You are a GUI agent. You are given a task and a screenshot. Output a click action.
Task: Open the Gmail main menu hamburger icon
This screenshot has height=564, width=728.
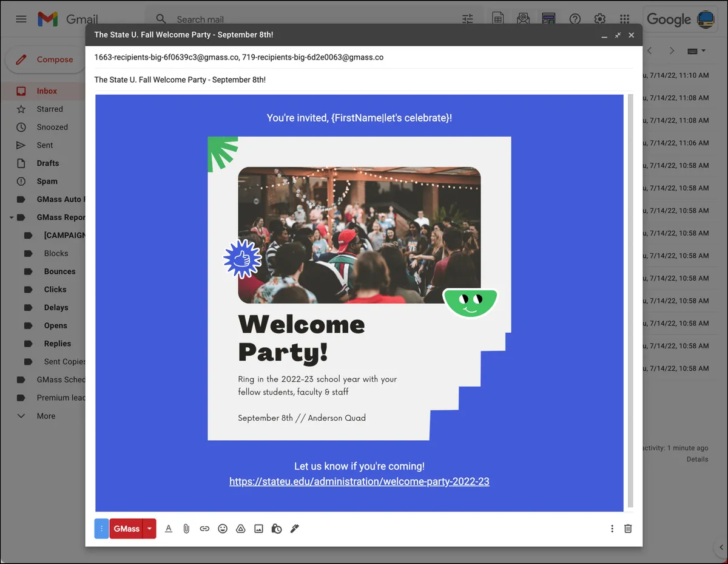21,19
